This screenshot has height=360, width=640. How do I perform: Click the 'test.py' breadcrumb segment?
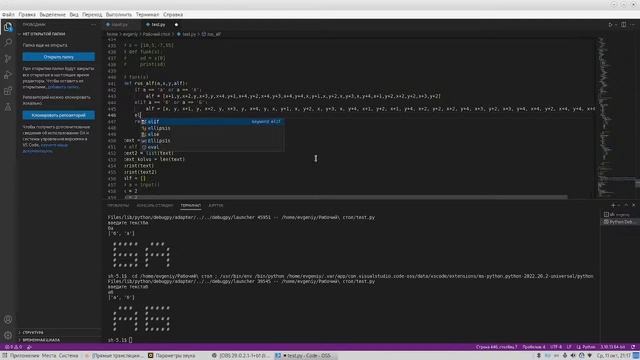click(187, 34)
